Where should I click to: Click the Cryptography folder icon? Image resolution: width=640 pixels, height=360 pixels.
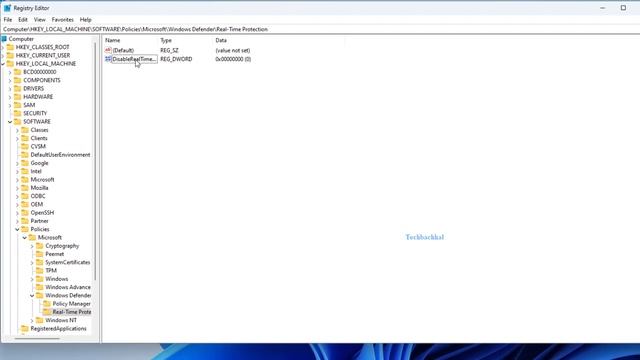40,246
